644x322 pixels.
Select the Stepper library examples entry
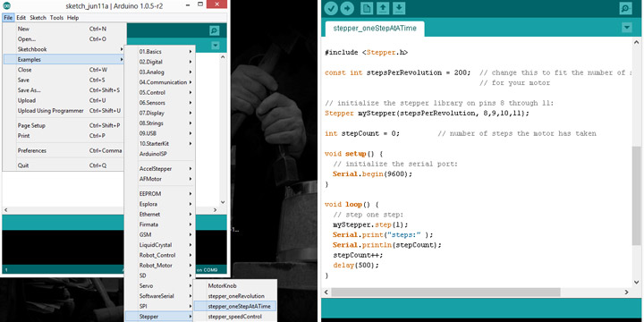click(159, 317)
